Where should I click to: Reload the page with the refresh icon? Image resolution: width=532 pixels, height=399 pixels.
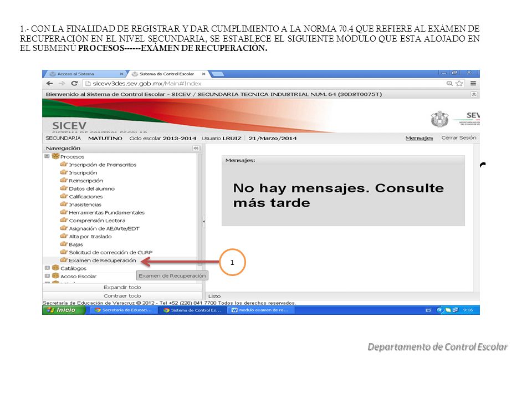[x=74, y=84]
